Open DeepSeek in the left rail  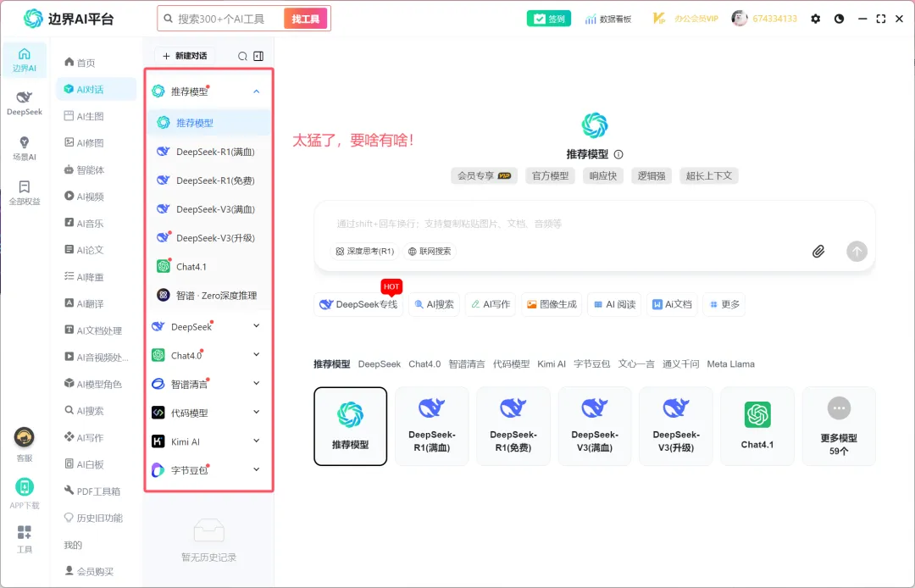25,103
